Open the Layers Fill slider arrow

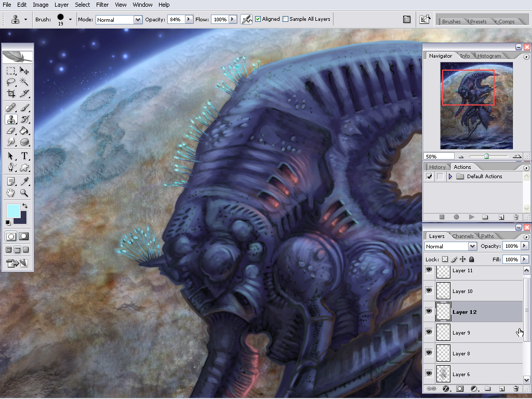point(524,260)
